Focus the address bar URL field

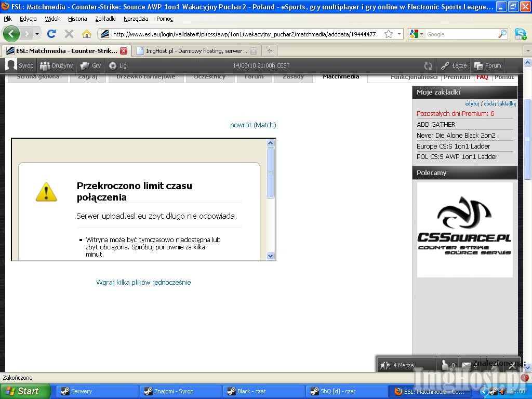click(x=244, y=34)
